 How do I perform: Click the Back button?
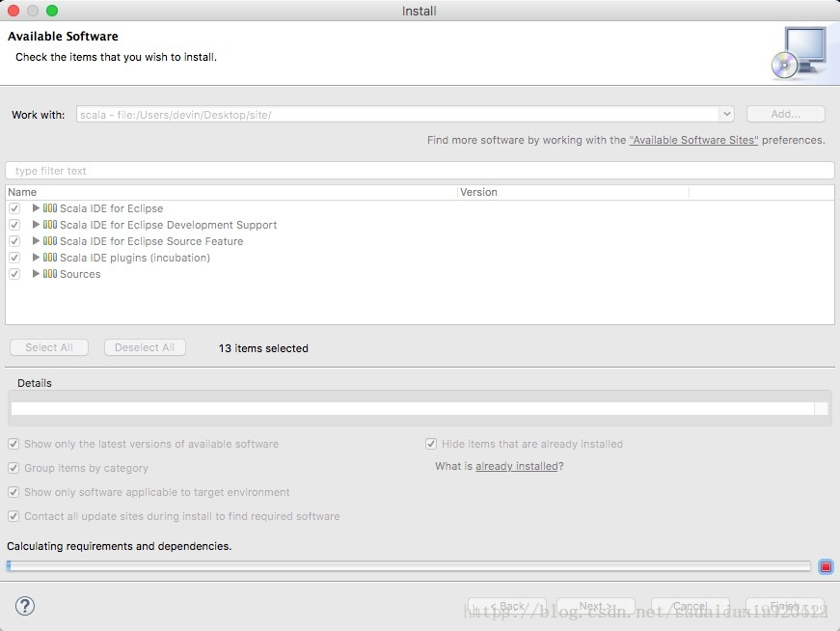coord(506,606)
